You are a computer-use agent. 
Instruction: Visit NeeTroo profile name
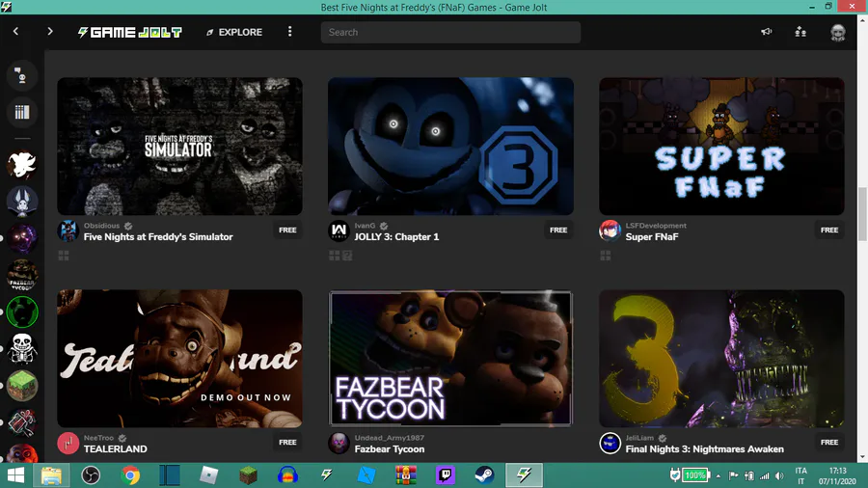[x=98, y=438]
